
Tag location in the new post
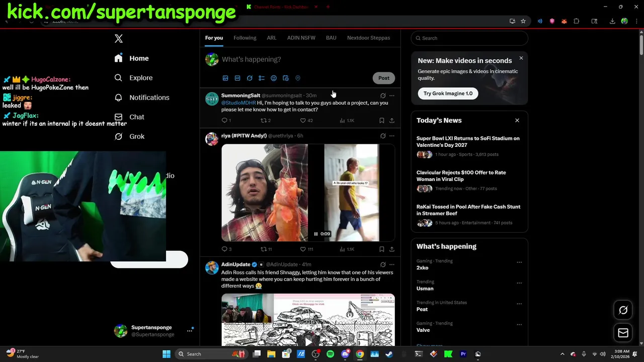click(x=298, y=78)
